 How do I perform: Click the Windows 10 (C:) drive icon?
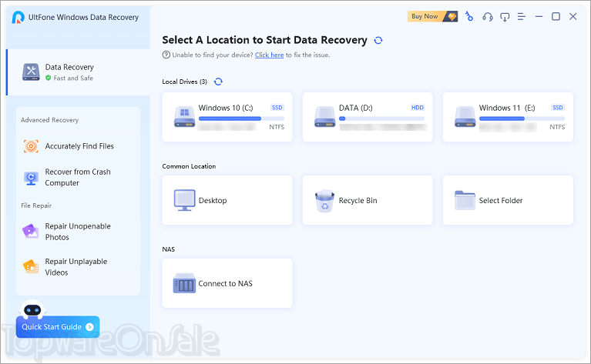(184, 117)
